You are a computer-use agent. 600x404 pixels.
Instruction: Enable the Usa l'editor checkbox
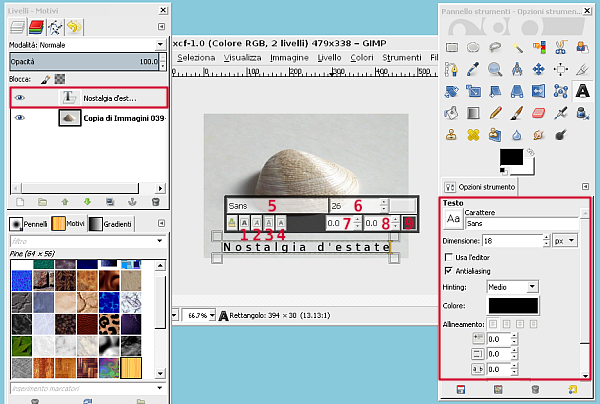tap(448, 255)
